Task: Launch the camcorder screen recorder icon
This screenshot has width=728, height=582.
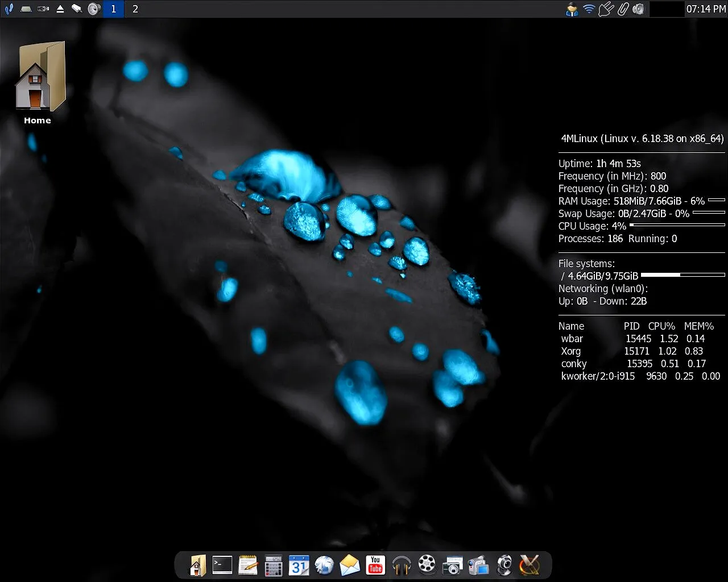Action: (478, 566)
